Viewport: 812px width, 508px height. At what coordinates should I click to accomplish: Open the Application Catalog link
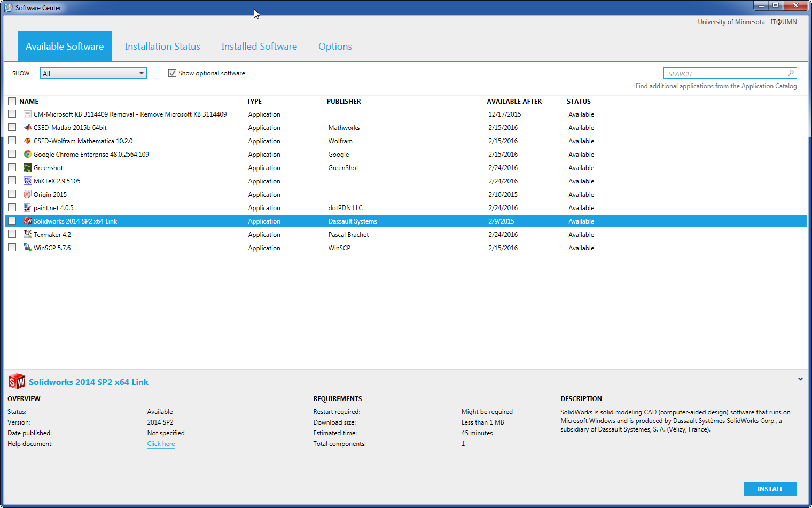click(x=716, y=86)
